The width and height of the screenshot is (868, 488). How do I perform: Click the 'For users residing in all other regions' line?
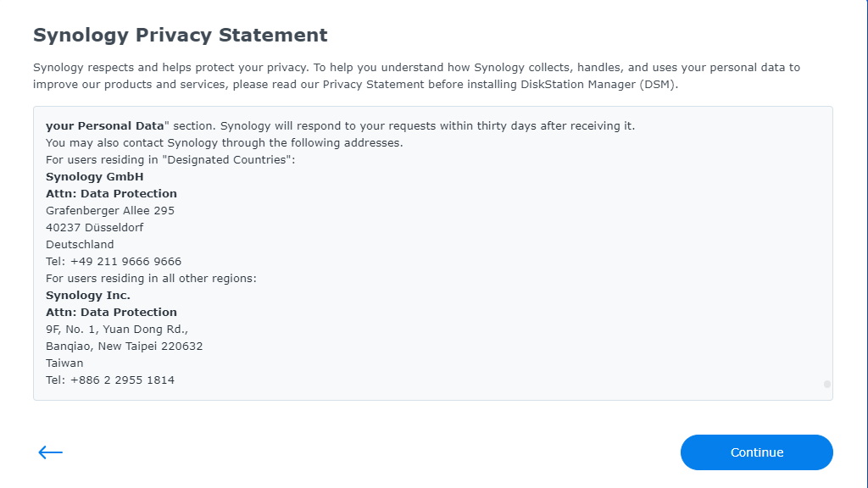point(151,279)
